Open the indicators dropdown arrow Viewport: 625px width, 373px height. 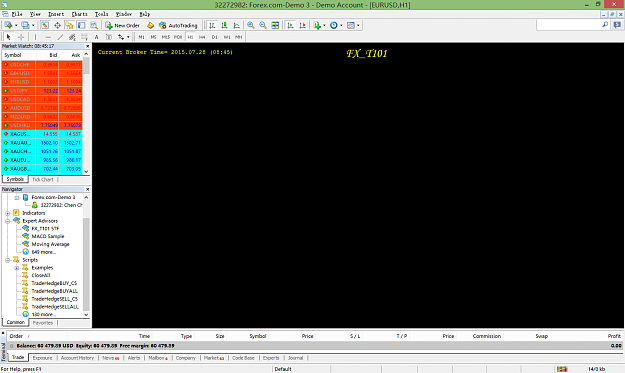coord(324,25)
